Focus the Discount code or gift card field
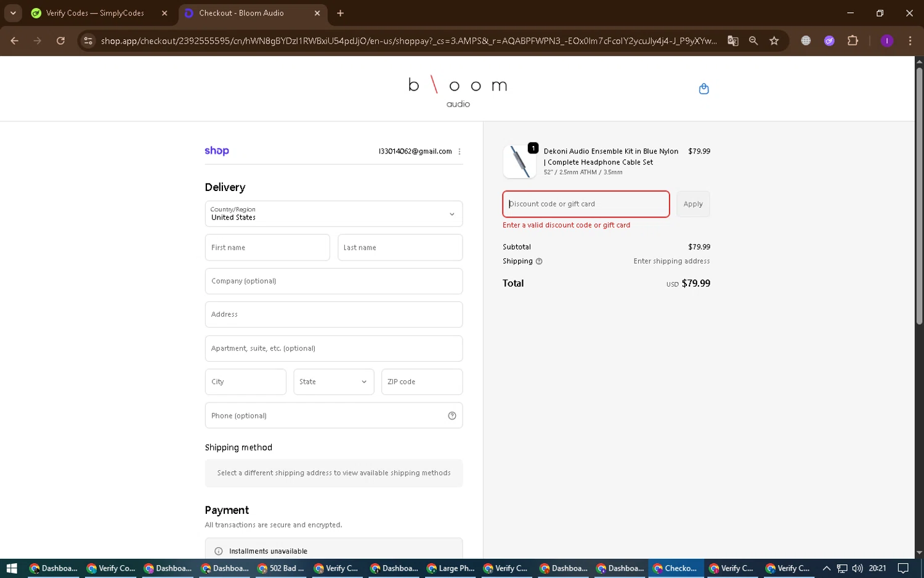Image resolution: width=924 pixels, height=578 pixels. point(586,204)
